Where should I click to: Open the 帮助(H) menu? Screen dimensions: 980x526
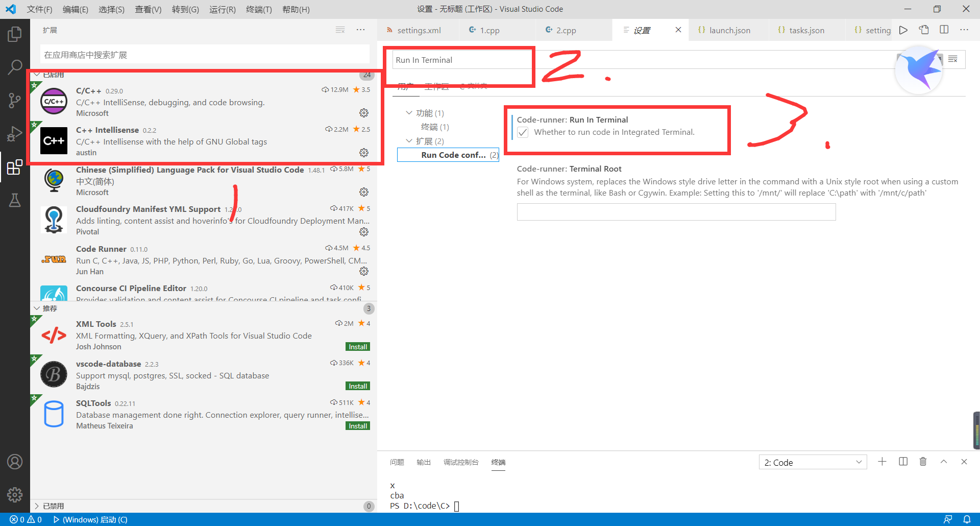296,9
